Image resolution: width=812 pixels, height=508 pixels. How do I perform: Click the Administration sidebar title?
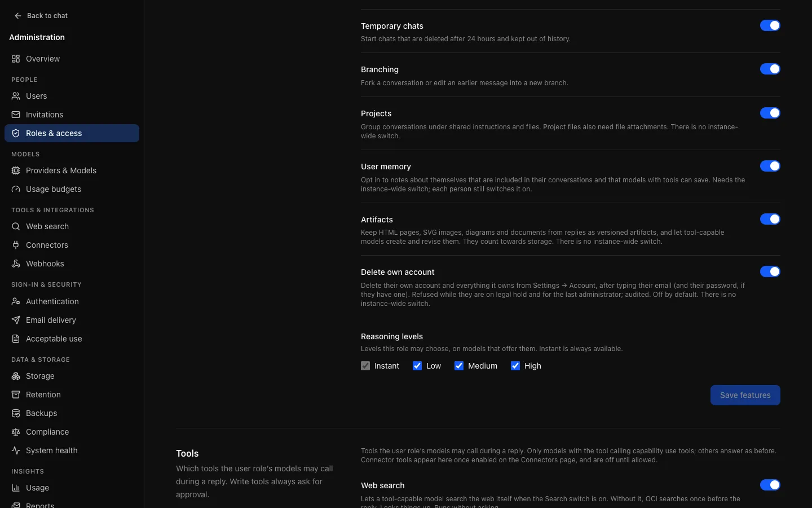point(37,37)
